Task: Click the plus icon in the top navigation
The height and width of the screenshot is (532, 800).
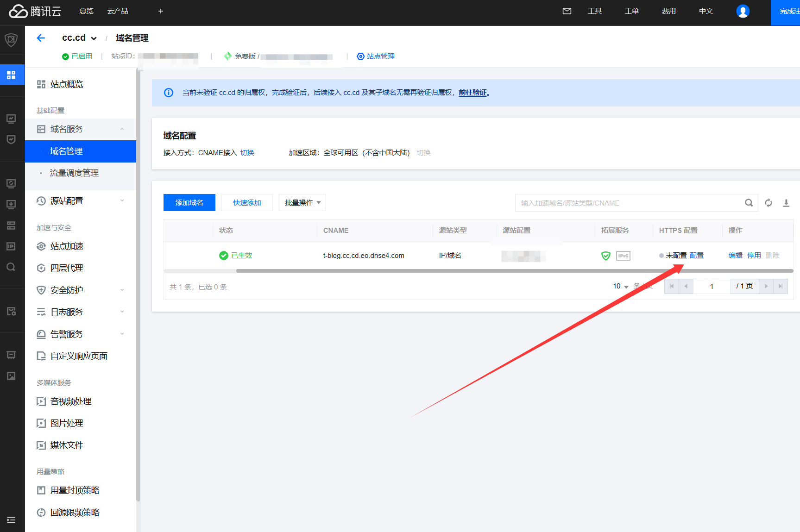Action: click(161, 11)
